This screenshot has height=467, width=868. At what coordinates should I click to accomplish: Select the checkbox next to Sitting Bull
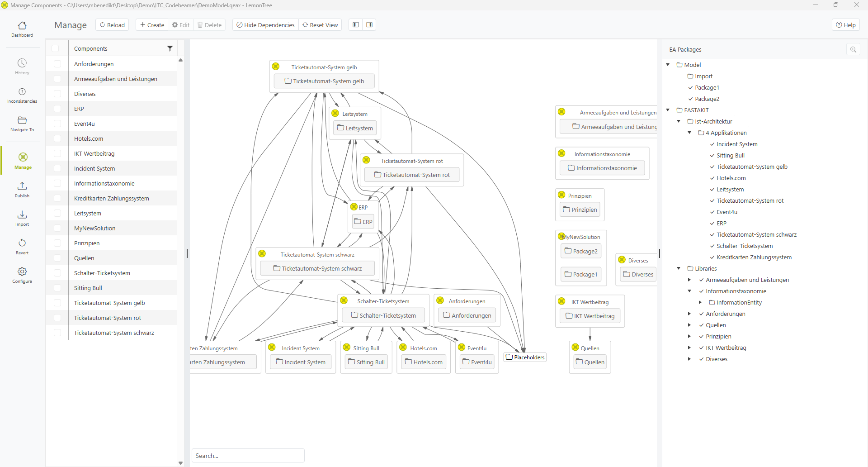point(57,288)
